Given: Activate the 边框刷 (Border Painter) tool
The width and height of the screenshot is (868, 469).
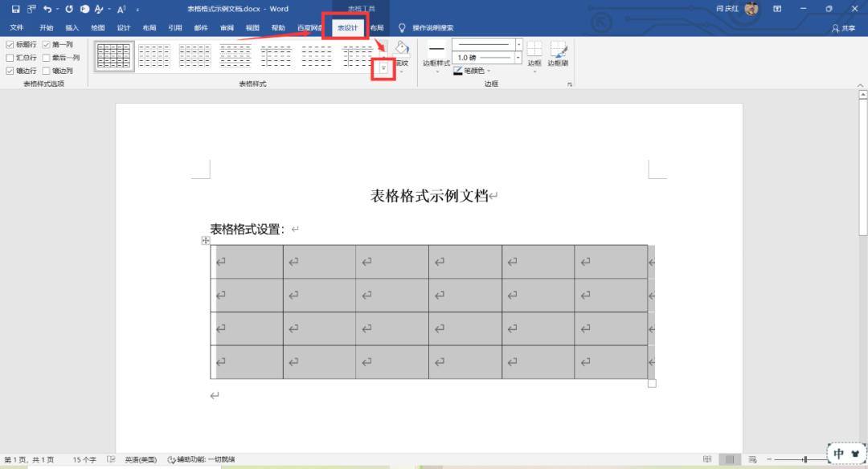Looking at the screenshot, I should 558,53.
